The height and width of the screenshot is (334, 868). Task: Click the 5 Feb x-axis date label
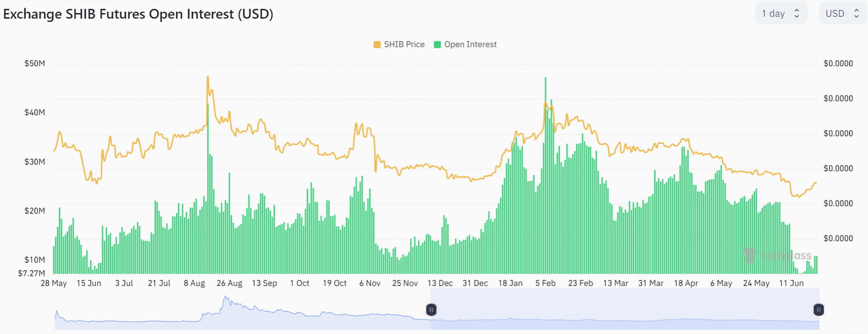[x=546, y=283]
